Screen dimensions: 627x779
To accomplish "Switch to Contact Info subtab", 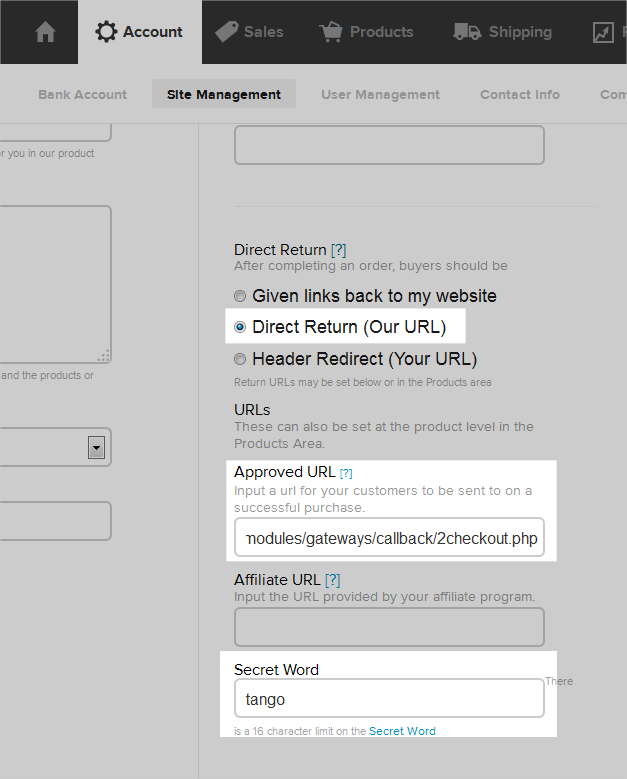I will click(x=520, y=94).
